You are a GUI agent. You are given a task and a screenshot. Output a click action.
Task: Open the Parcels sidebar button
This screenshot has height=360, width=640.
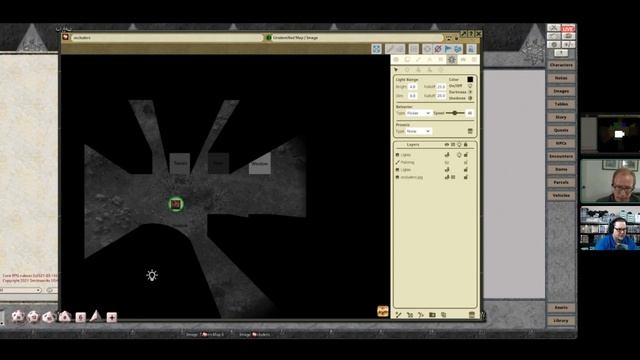(x=561, y=182)
